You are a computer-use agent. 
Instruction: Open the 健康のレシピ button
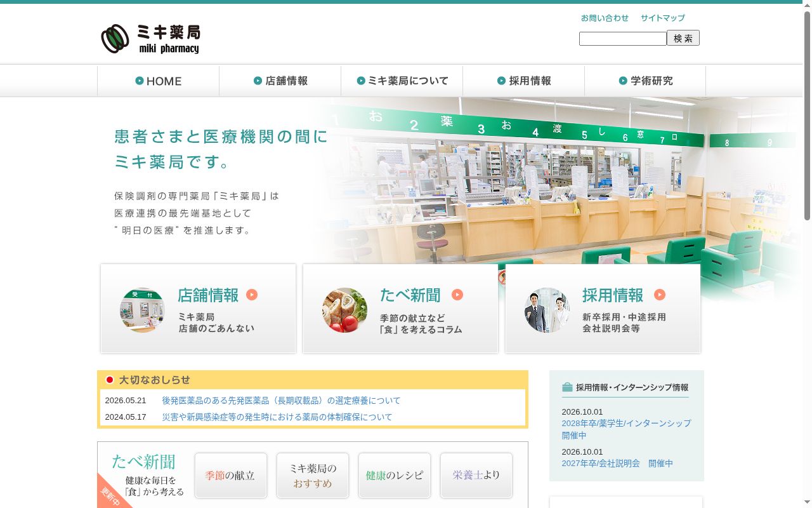pos(394,475)
